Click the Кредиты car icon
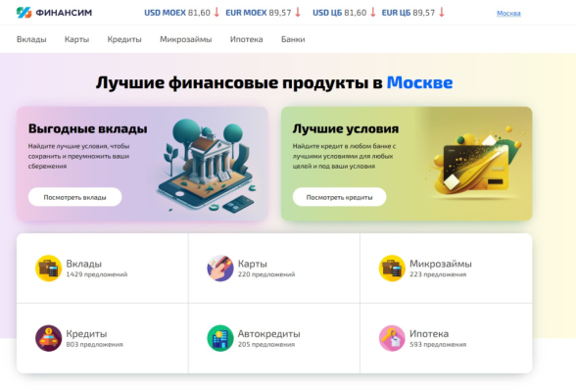 pos(49,338)
